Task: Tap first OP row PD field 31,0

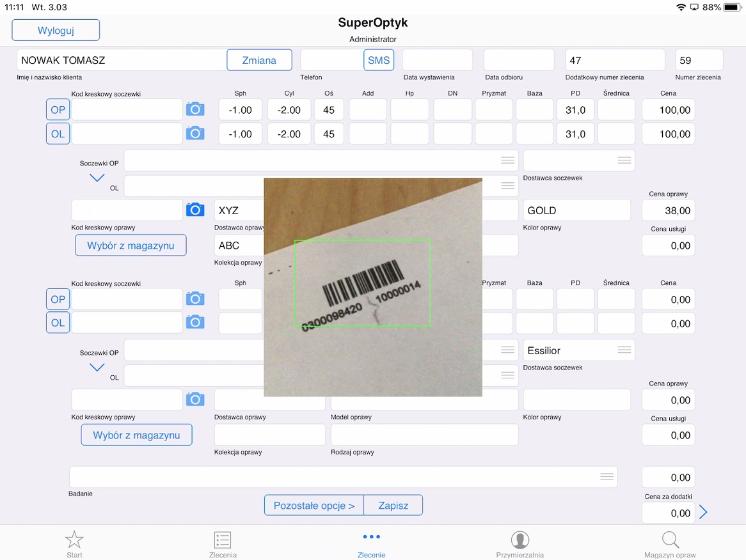Action: pyautogui.click(x=575, y=110)
